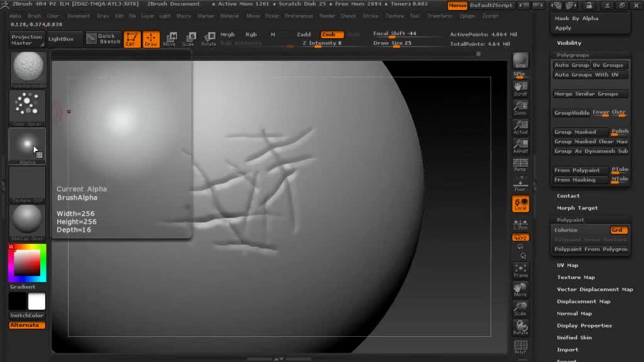Click the Frame view icon
The width and height of the screenshot is (644, 362).
(x=520, y=270)
